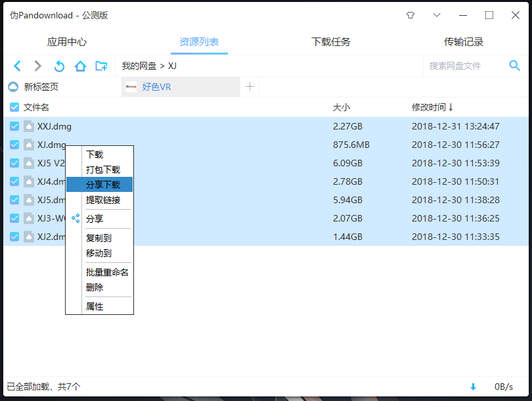Viewport: 532px width, 401px height.
Task: Choose 批量重命名 in the context menu
Action: point(107,272)
